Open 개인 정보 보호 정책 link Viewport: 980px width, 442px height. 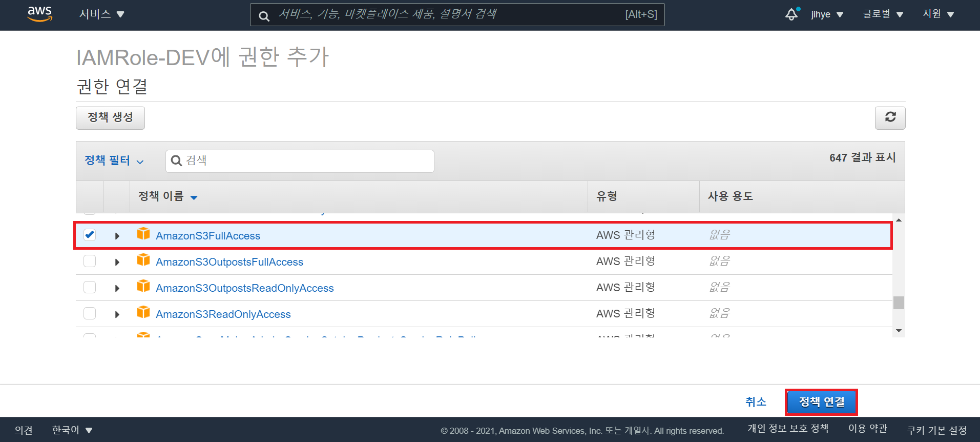(788, 429)
